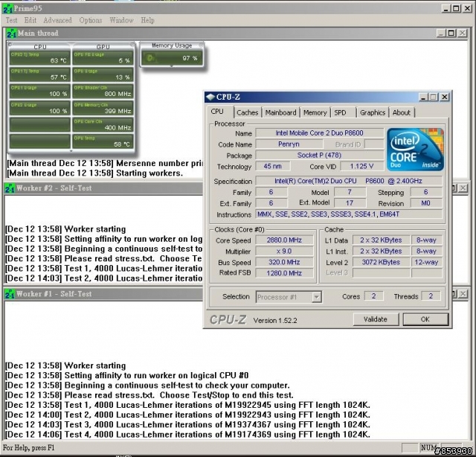Switch to the Graphics tab in CPU-Z
This screenshot has height=457, width=476.
[x=373, y=112]
